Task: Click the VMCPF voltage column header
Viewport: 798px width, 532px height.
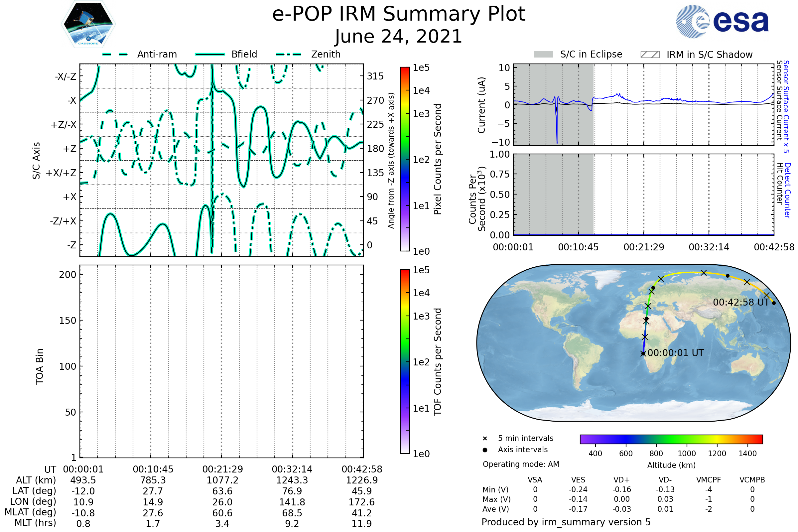Action: coord(709,480)
